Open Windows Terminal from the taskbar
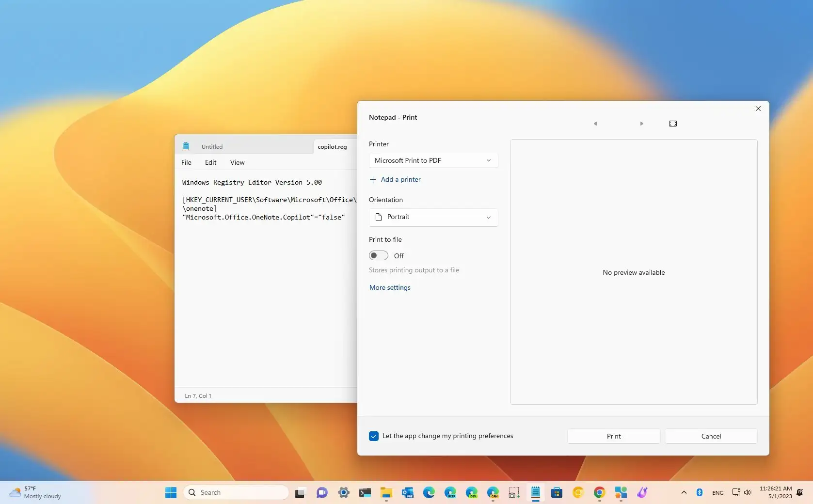The width and height of the screenshot is (813, 504). 365,492
